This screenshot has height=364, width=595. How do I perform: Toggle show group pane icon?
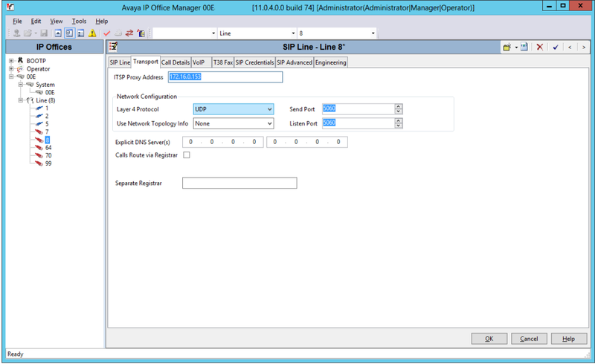[81, 33]
